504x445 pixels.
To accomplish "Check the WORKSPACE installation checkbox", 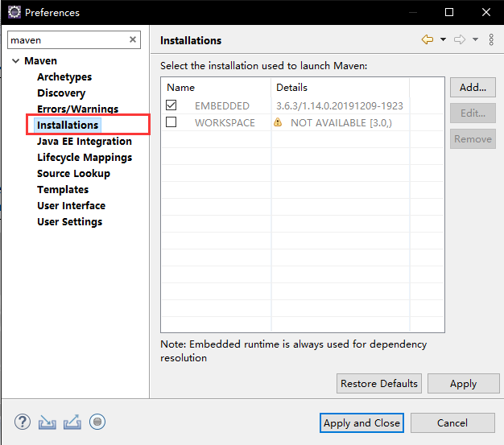I will coord(171,122).
